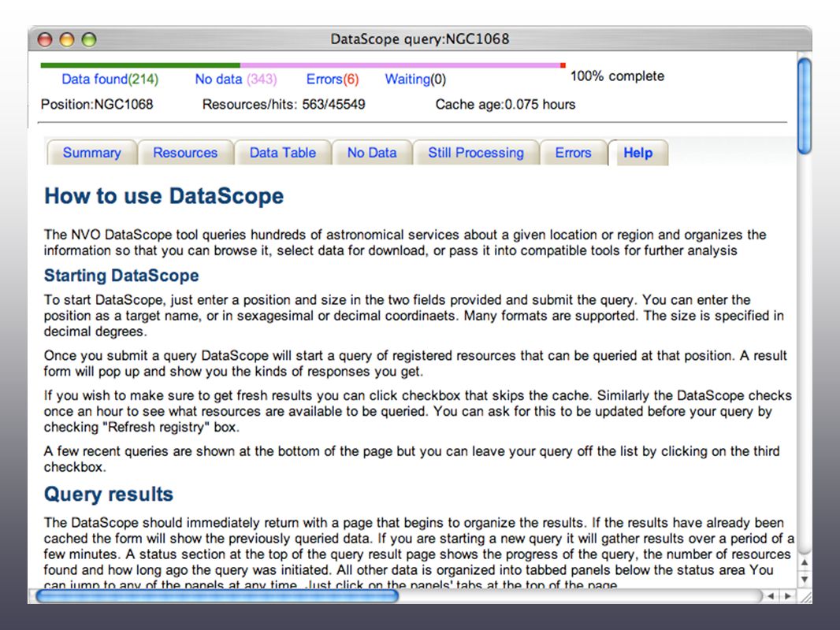Click the How to use DataScope heading

tap(164, 196)
